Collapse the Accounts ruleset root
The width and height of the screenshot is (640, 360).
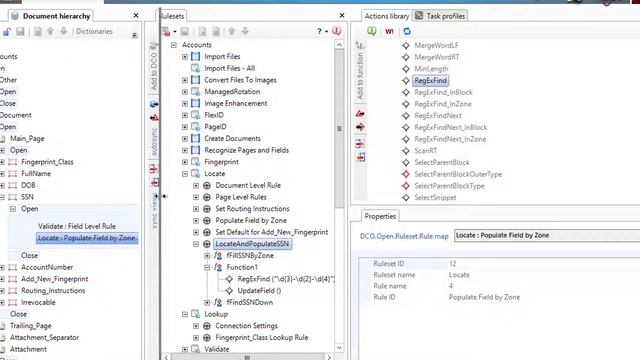(x=174, y=45)
